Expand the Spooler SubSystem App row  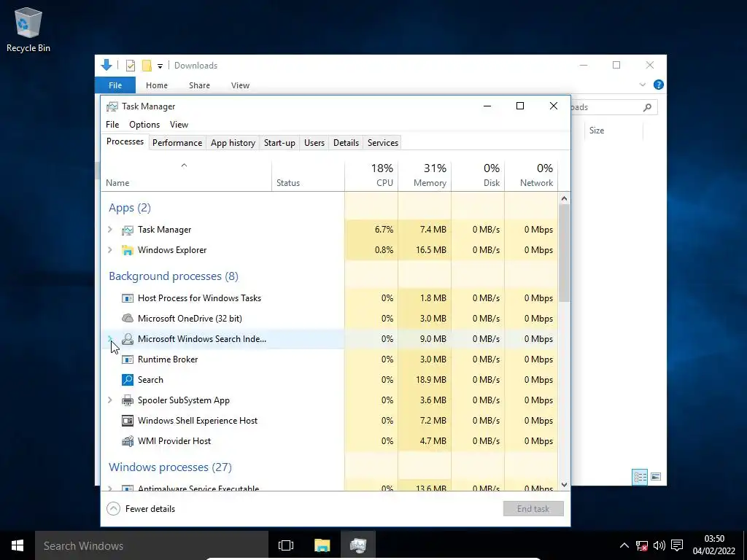[x=110, y=400]
